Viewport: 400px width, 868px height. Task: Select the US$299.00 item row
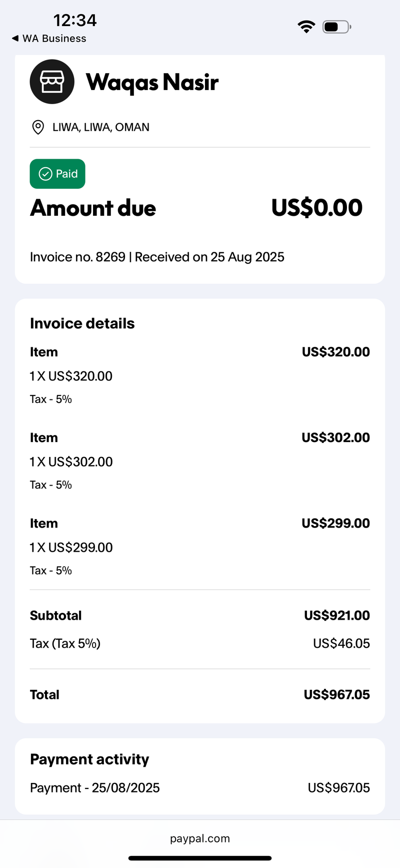tap(200, 547)
